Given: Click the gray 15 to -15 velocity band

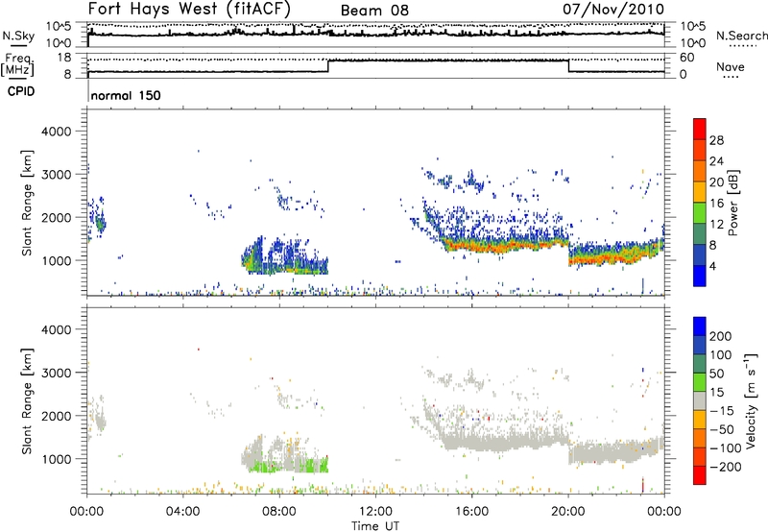Looking at the screenshot, I should click(700, 400).
